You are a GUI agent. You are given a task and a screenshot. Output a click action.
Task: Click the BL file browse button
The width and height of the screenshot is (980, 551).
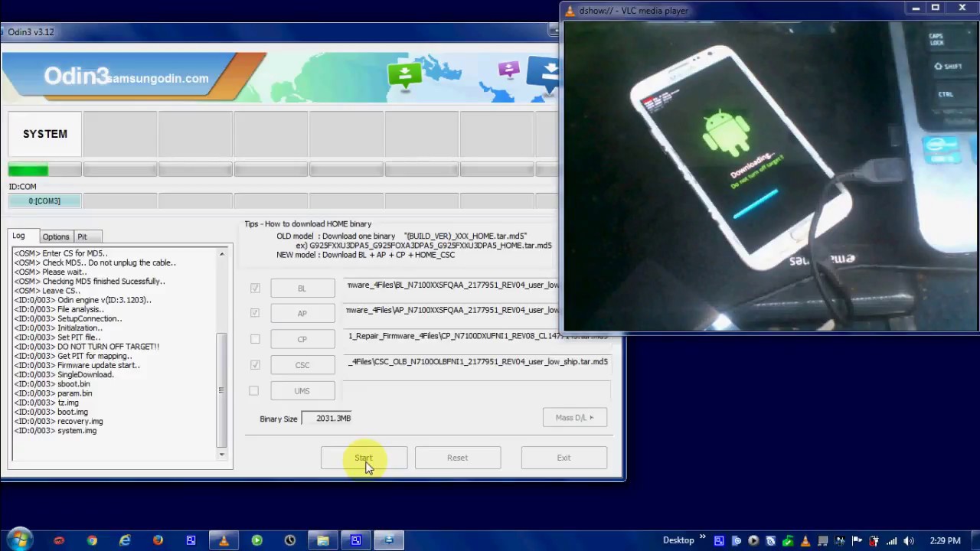click(x=302, y=289)
